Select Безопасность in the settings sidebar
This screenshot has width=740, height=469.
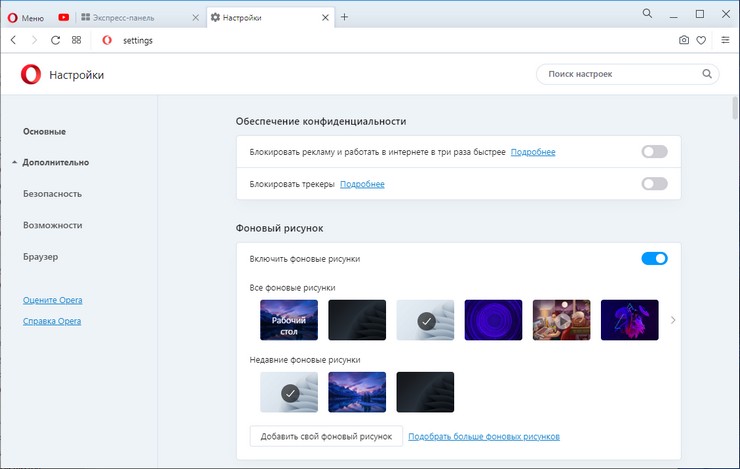[52, 194]
